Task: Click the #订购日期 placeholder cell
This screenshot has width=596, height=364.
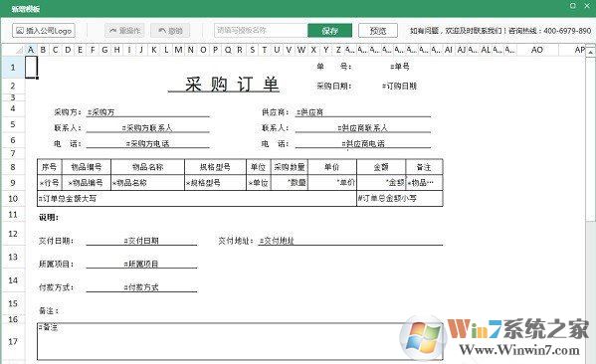Action: tap(399, 87)
